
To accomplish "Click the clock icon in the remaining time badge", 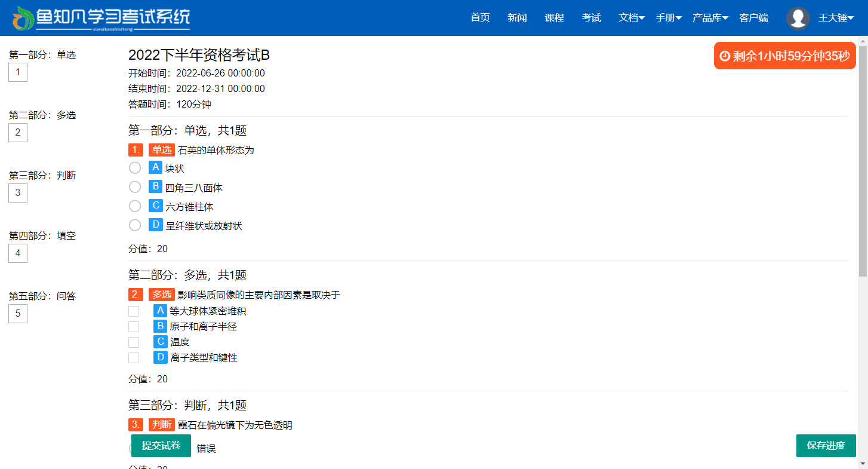I will pyautogui.click(x=725, y=56).
